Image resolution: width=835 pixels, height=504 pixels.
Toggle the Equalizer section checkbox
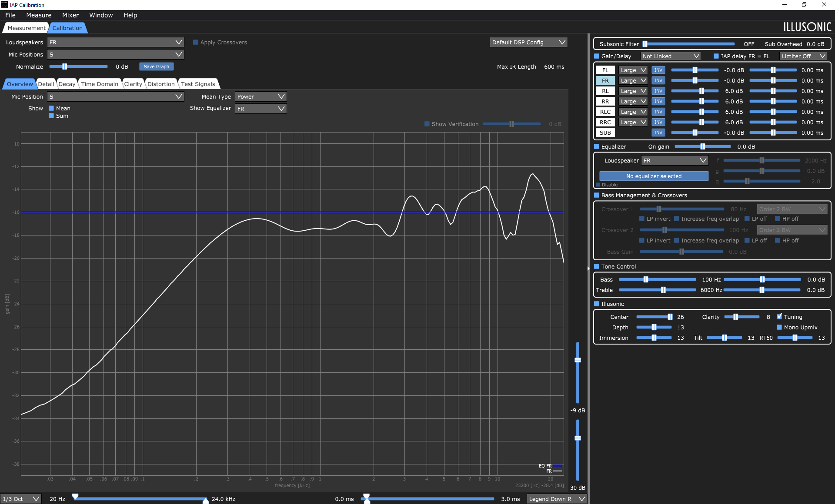click(597, 146)
